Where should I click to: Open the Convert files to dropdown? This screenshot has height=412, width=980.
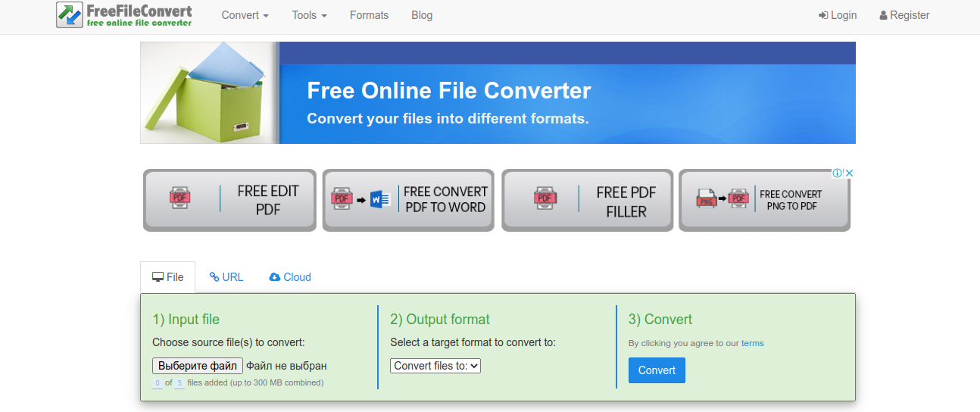tap(435, 366)
